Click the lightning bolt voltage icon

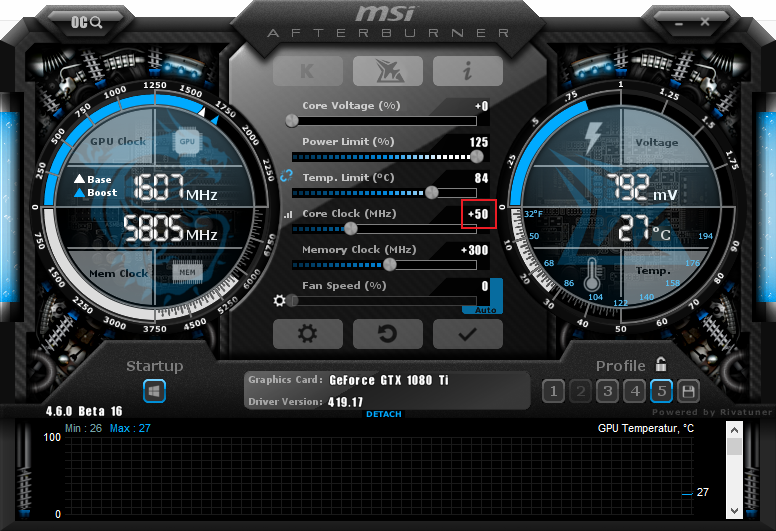click(592, 138)
